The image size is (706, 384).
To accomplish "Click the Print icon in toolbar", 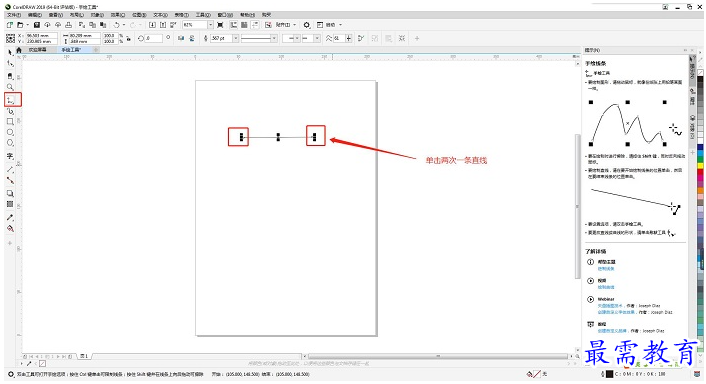I will [68, 25].
